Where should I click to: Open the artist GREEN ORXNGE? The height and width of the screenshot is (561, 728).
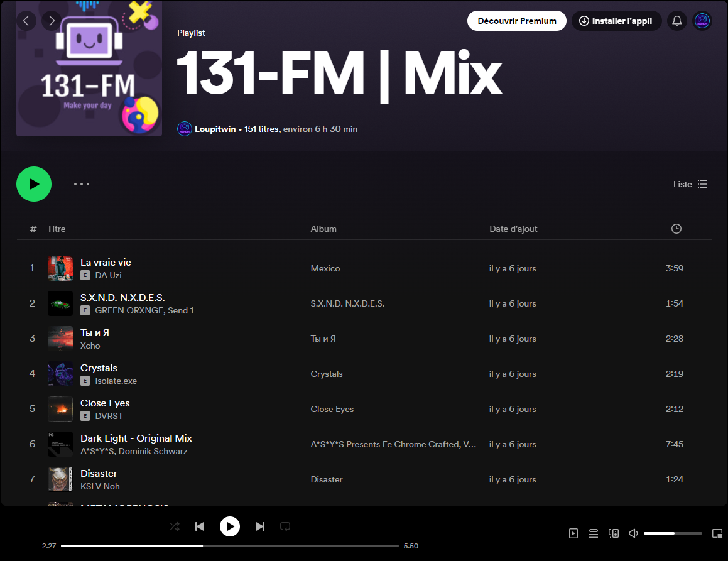(x=129, y=311)
